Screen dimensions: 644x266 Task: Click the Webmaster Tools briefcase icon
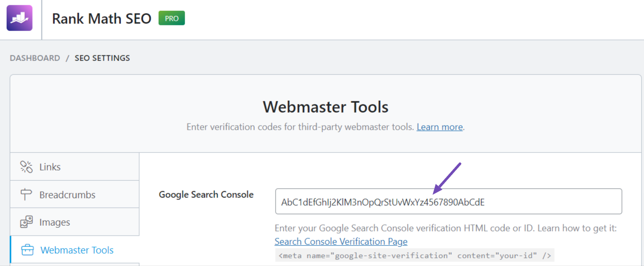pyautogui.click(x=27, y=250)
